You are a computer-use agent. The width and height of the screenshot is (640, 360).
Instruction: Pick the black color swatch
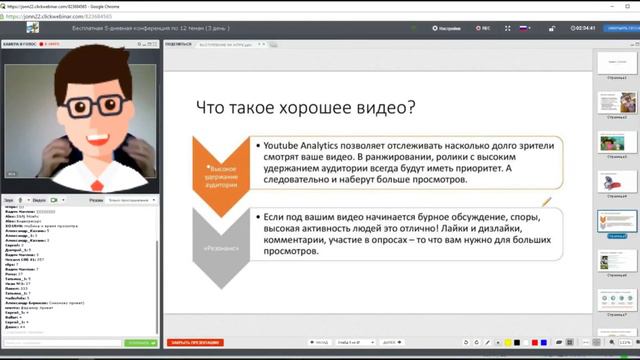click(x=517, y=342)
